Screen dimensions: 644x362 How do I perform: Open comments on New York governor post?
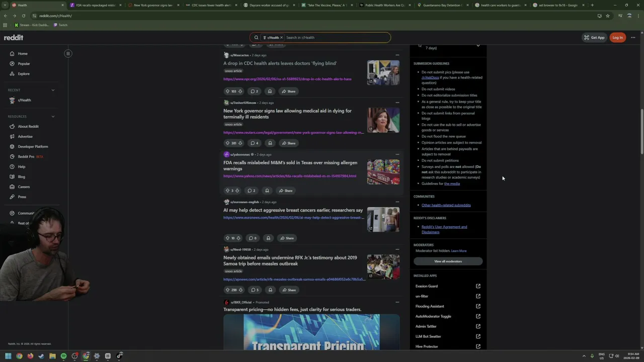pos(254,143)
